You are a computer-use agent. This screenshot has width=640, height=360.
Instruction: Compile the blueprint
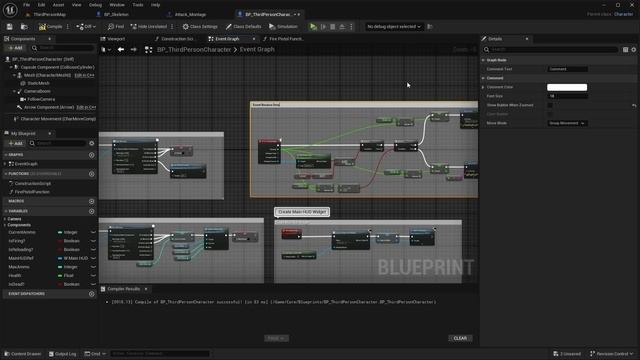(x=51, y=27)
